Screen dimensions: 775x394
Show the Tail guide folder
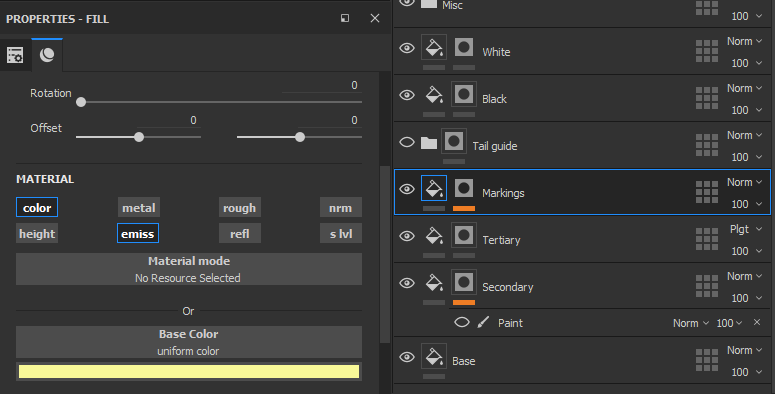[407, 142]
